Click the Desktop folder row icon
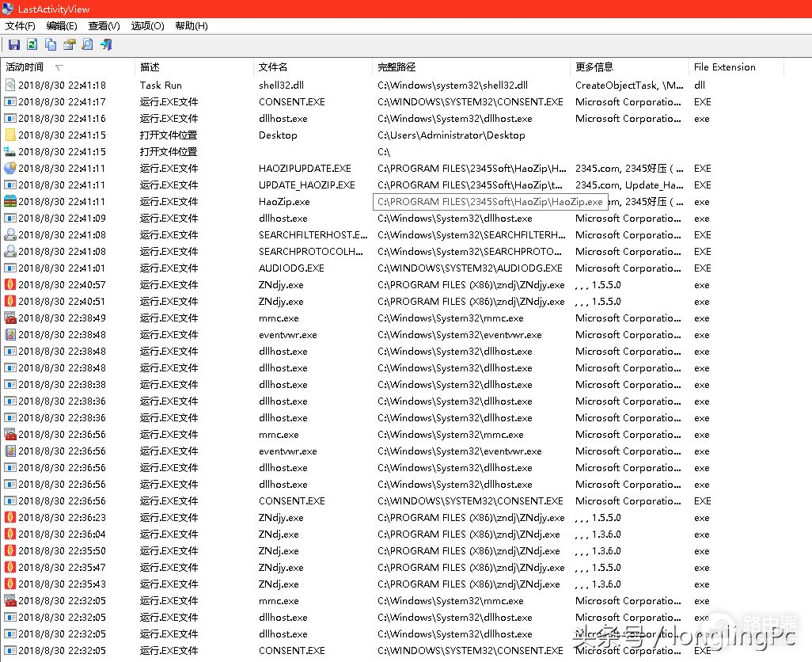Image resolution: width=812 pixels, height=662 pixels. [x=10, y=135]
